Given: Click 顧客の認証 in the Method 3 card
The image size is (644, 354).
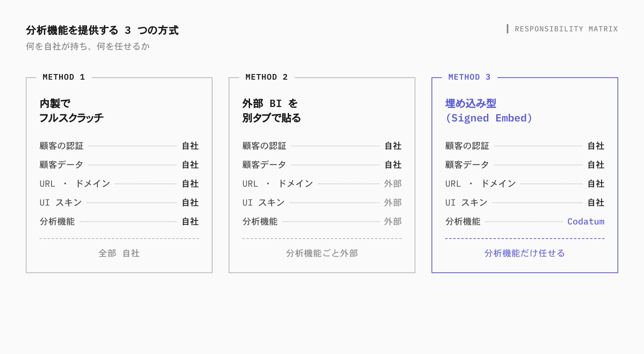Looking at the screenshot, I should pos(467,146).
